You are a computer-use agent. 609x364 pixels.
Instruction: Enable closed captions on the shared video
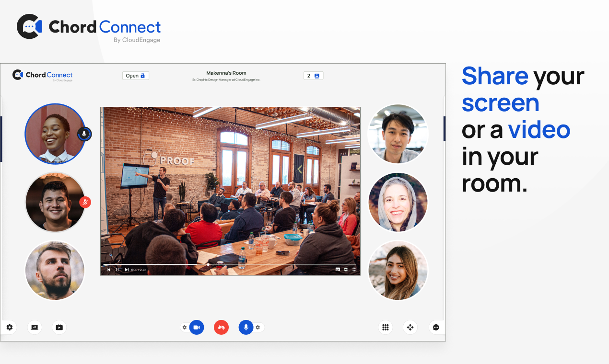[x=337, y=270]
